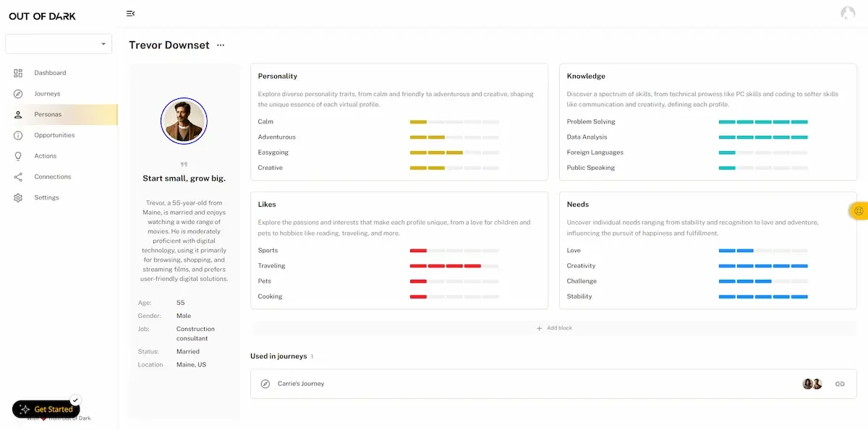Viewport: 868px width, 430px height.
Task: Click the Settings gear icon
Action: (18, 198)
